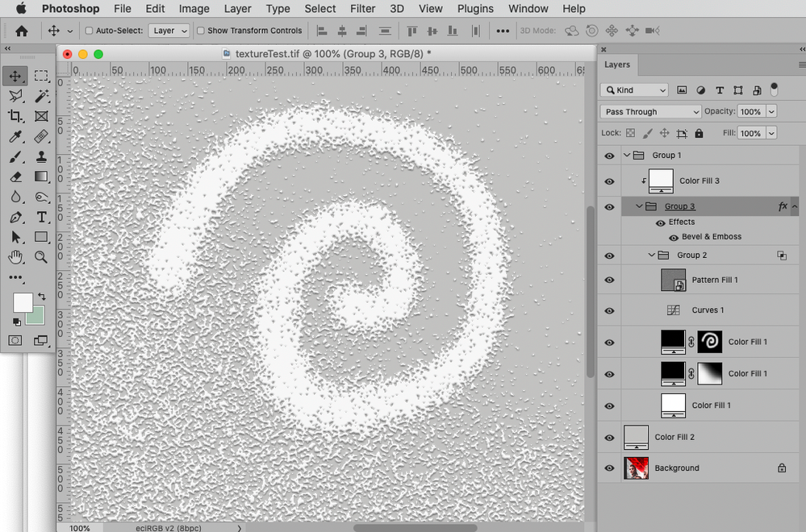Click the Curves 1 adjustment thumbnail
This screenshot has height=532, width=806.
pyautogui.click(x=674, y=310)
